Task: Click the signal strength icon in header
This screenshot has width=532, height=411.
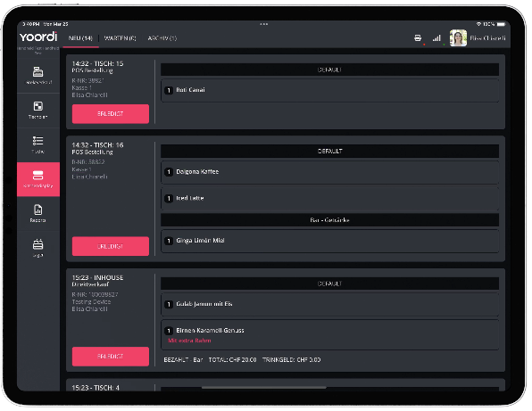Action: 436,38
